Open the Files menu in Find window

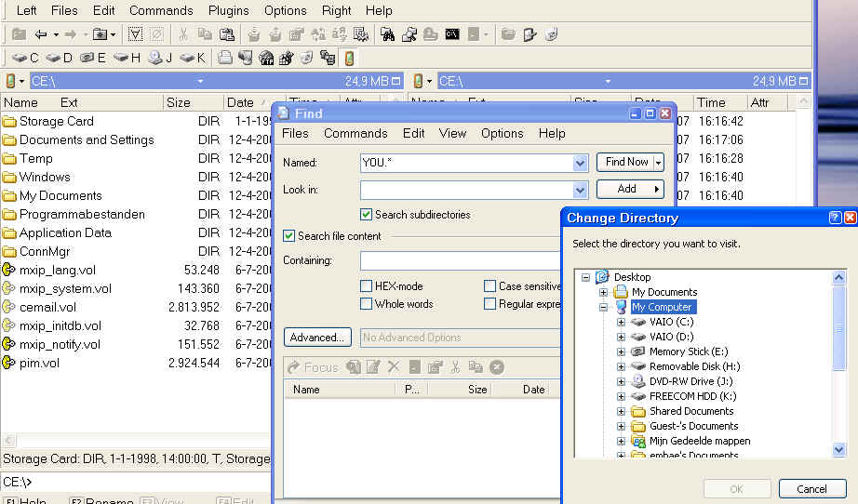pyautogui.click(x=295, y=133)
